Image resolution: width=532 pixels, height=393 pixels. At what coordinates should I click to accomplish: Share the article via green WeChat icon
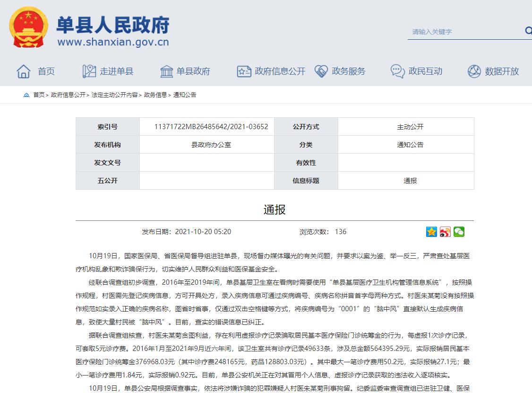click(x=459, y=232)
